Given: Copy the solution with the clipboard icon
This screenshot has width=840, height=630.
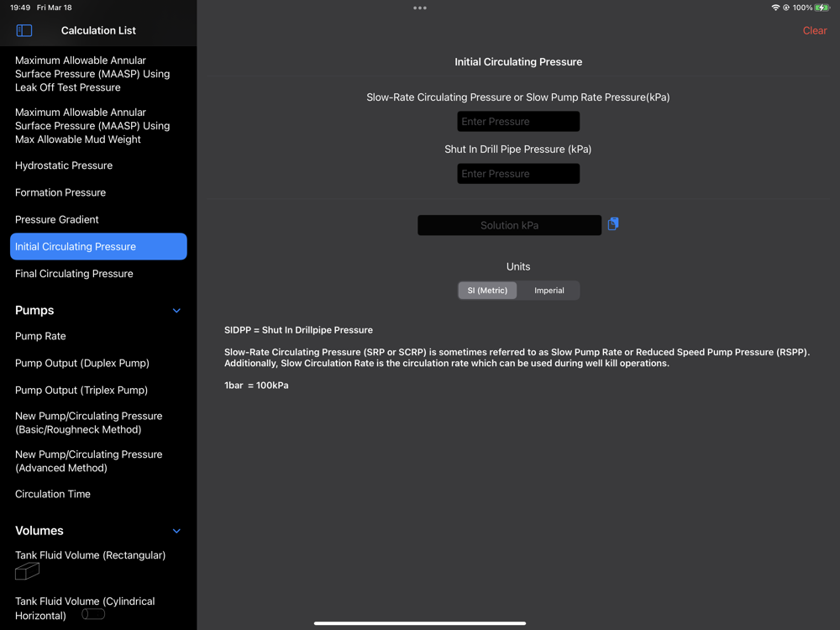Looking at the screenshot, I should [613, 224].
